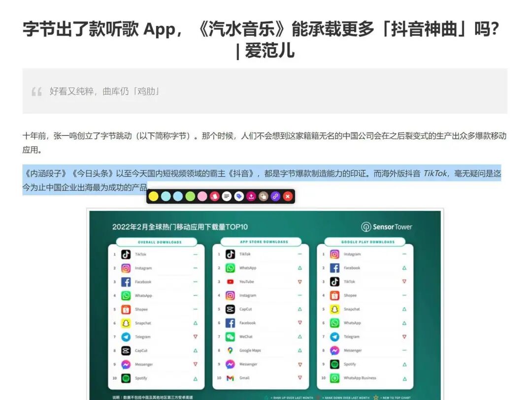The image size is (532, 400).
Task: Click the article title about 汽水音乐
Action: click(x=261, y=40)
